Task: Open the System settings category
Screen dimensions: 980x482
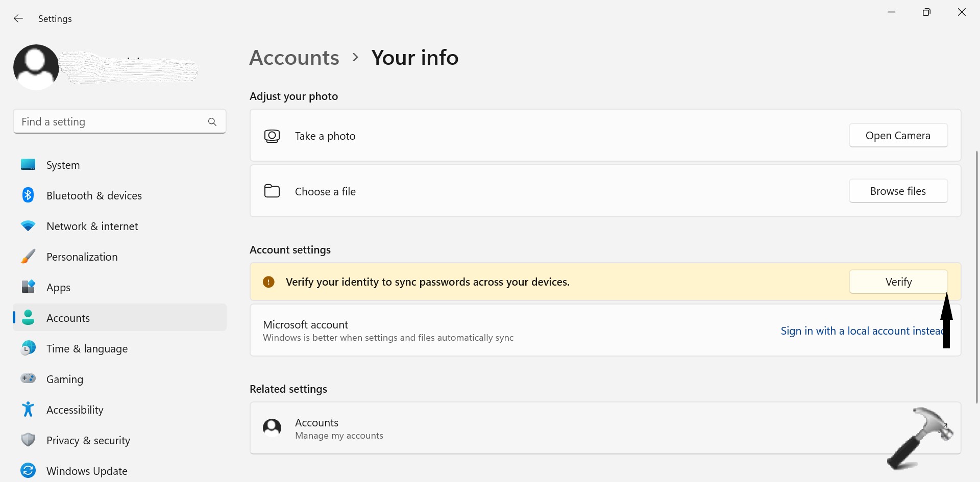Action: coord(63,165)
